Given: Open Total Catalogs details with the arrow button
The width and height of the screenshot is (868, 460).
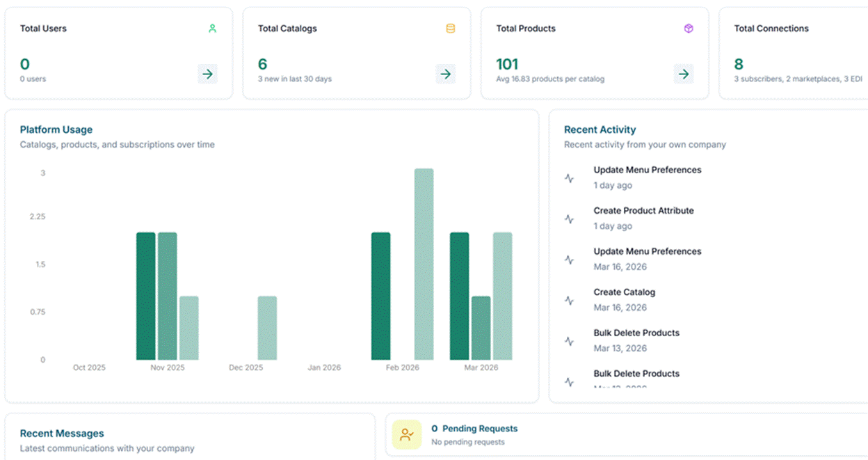Looking at the screenshot, I should (446, 74).
